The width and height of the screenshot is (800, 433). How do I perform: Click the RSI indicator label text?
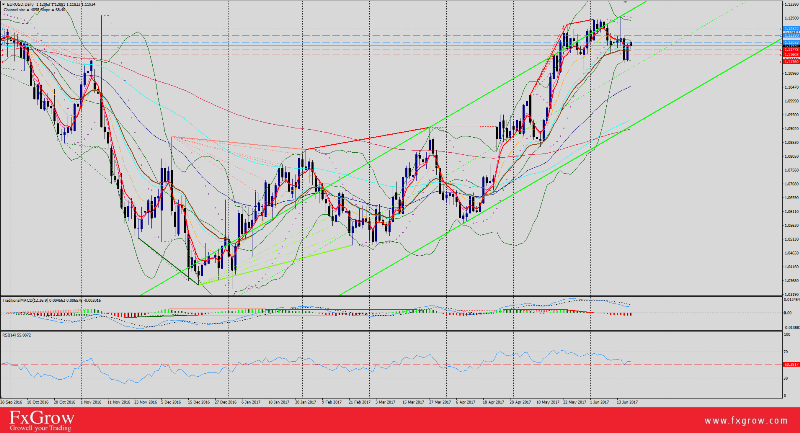pyautogui.click(x=18, y=334)
